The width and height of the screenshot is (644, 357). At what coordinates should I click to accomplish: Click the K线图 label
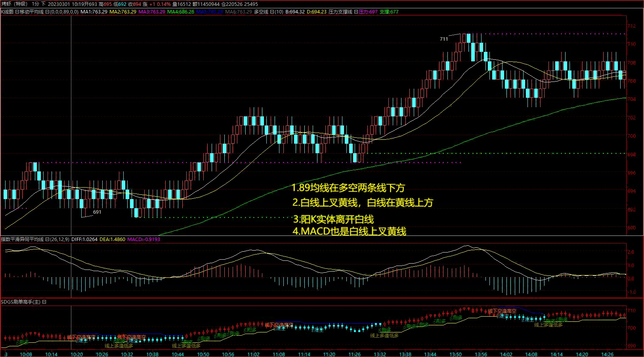(x=7, y=12)
